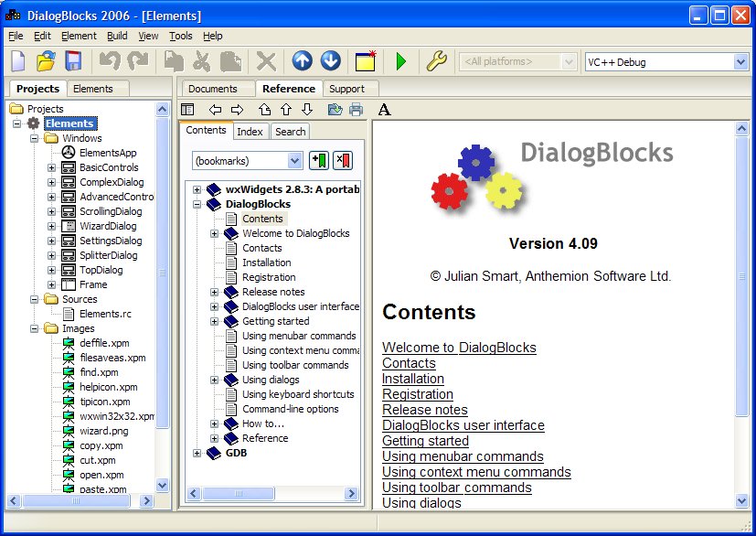Follow the Welcome to DialogBlocks link
This screenshot has height=536, width=756.
[x=458, y=348]
